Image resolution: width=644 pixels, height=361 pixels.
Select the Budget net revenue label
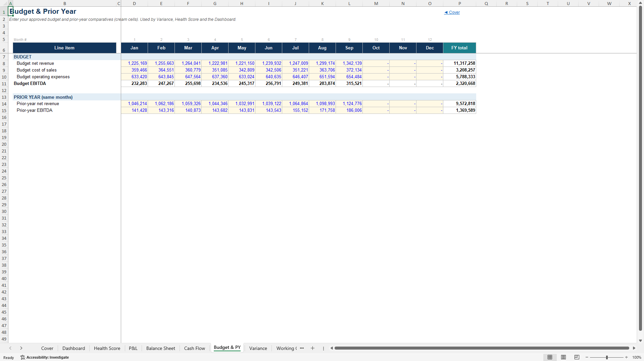point(35,63)
